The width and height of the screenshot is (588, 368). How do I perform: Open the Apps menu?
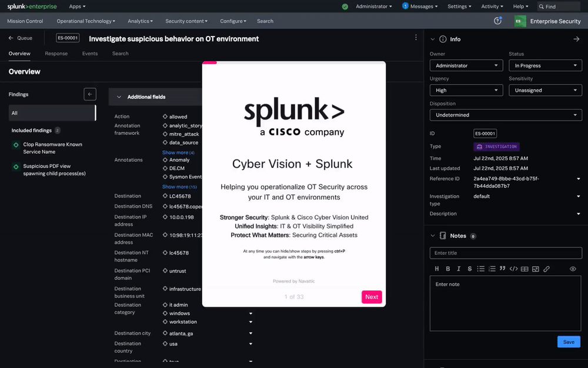(77, 6)
